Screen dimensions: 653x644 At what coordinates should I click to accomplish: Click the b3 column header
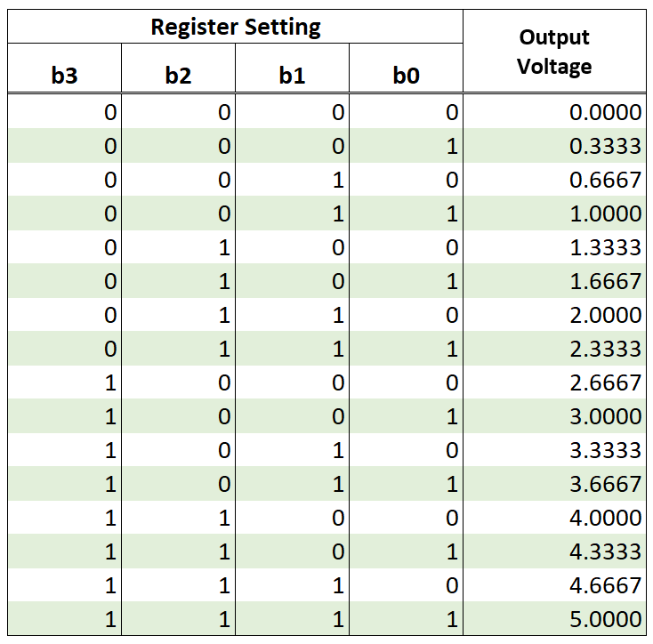(x=64, y=76)
